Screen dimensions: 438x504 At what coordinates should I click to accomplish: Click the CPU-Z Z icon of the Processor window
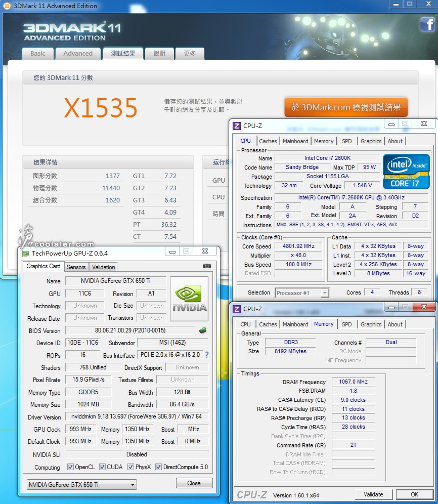(x=237, y=125)
